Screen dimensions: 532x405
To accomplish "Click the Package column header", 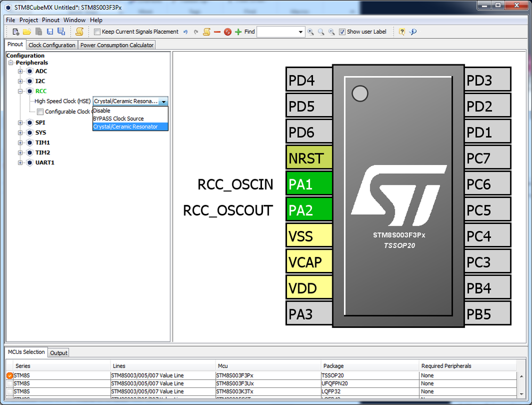I will pos(370,366).
